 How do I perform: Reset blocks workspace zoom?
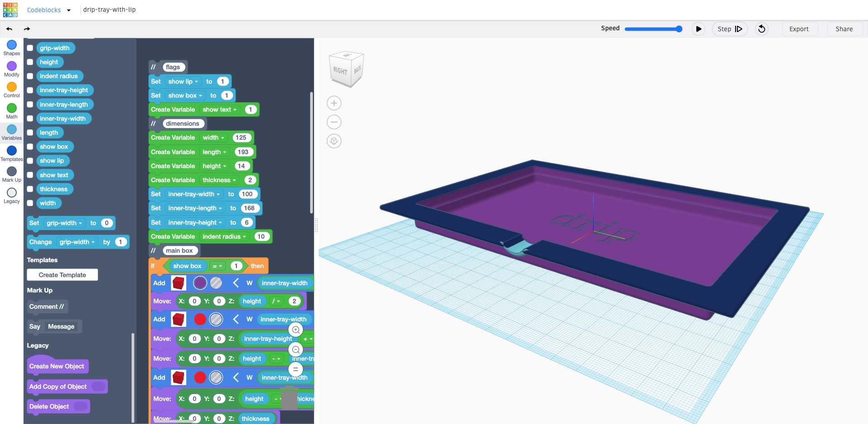(x=296, y=369)
